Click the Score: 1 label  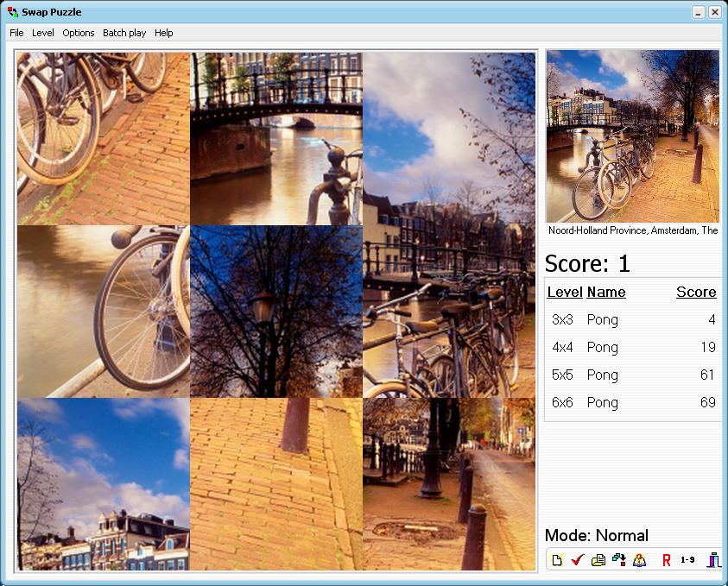(x=587, y=263)
